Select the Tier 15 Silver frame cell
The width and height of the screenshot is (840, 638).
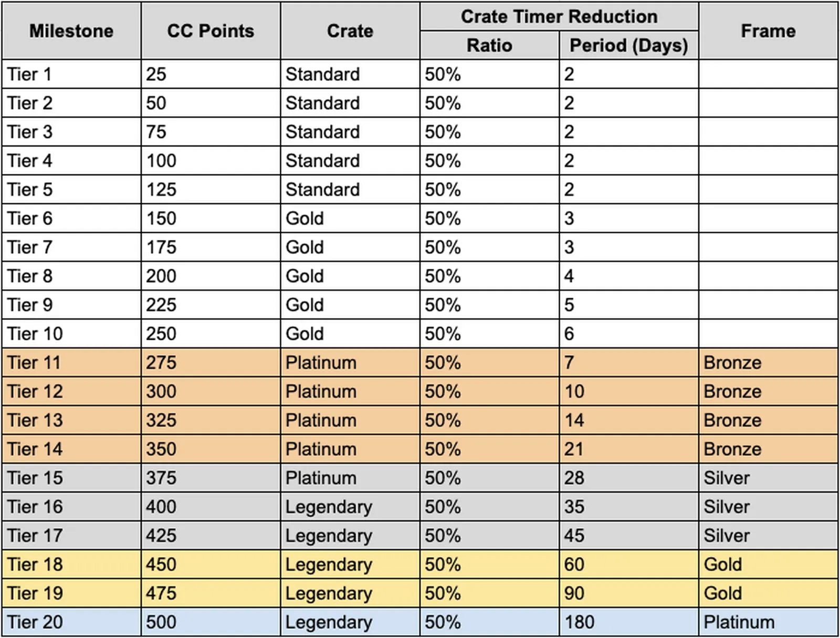coord(768,478)
